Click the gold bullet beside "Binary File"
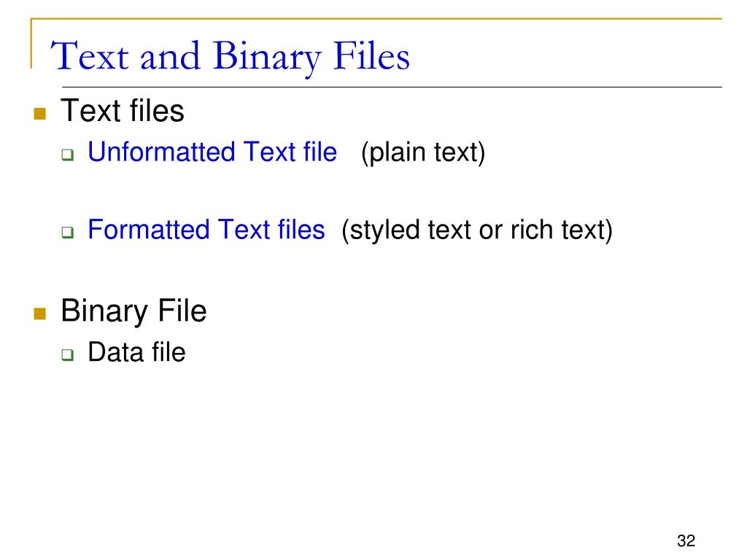Screen dimensions: 747x560 [x=40, y=314]
